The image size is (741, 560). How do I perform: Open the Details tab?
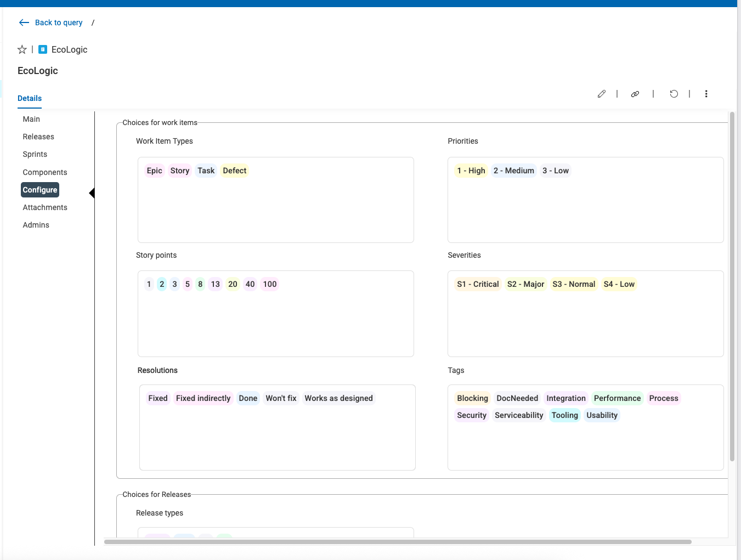30,98
